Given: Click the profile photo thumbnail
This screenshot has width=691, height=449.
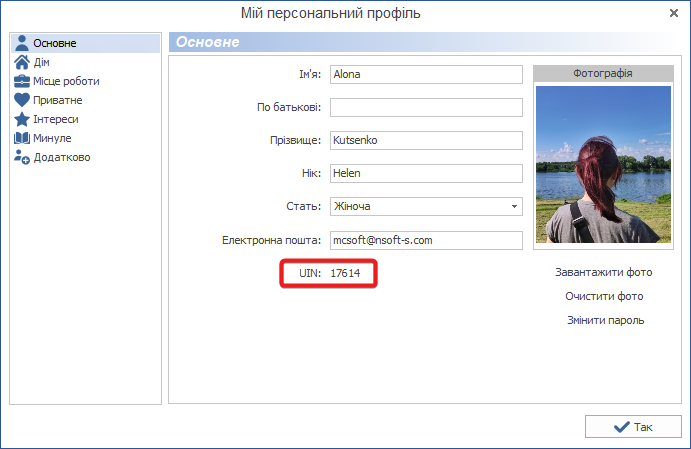Looking at the screenshot, I should [x=603, y=164].
